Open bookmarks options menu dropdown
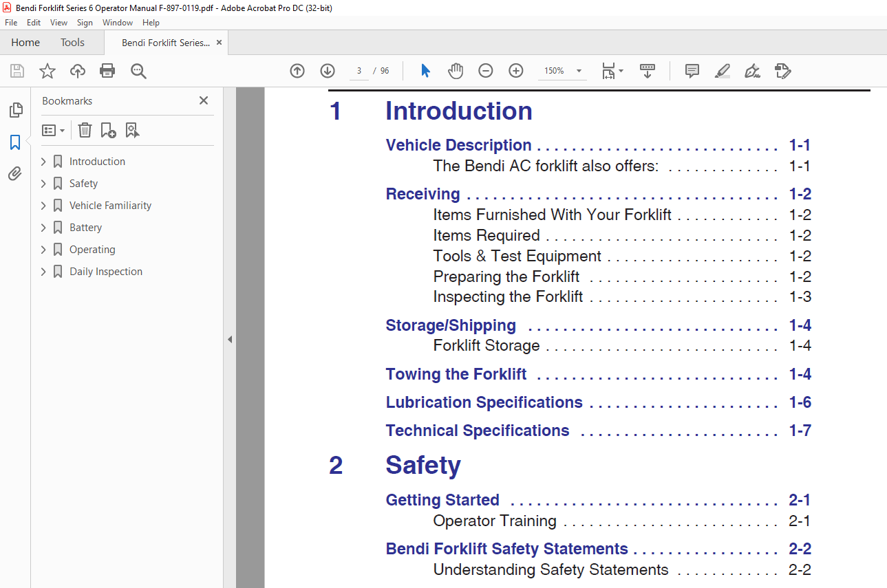 pyautogui.click(x=53, y=130)
